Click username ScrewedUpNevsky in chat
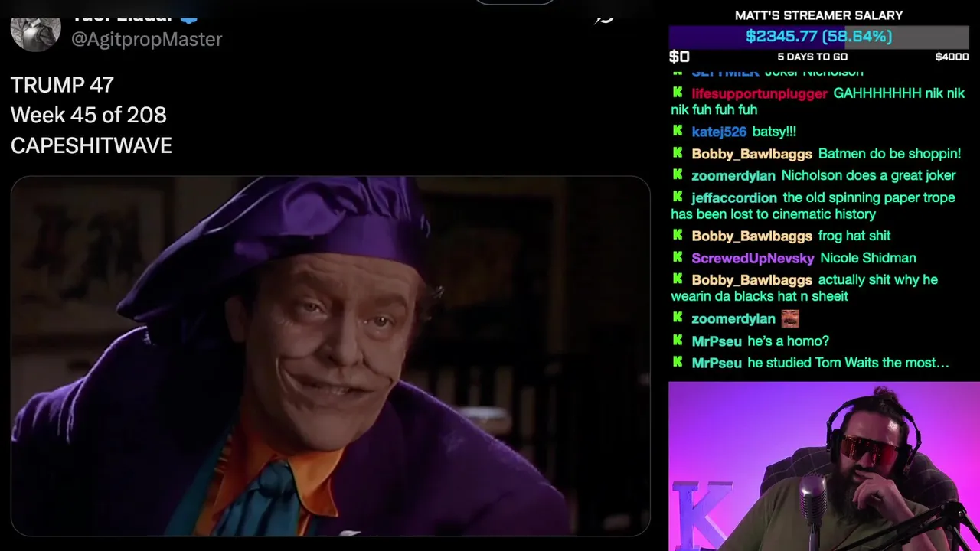This screenshot has height=551, width=980. [753, 258]
